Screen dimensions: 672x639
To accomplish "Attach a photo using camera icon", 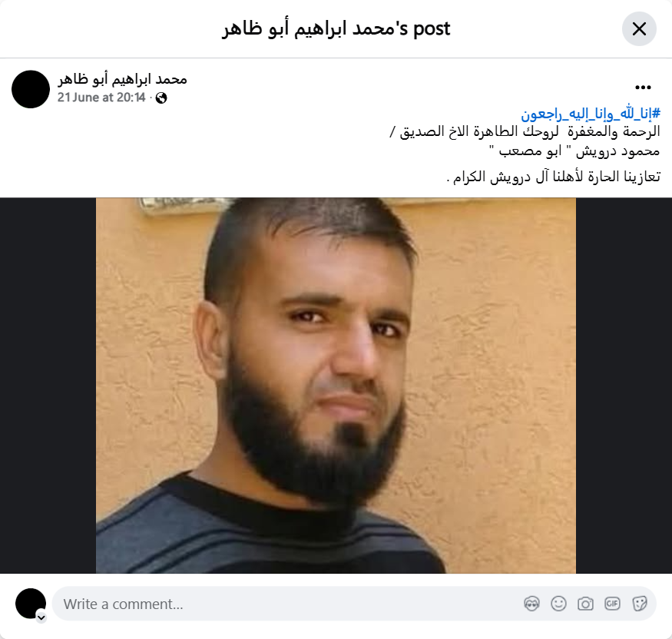I will pos(585,604).
